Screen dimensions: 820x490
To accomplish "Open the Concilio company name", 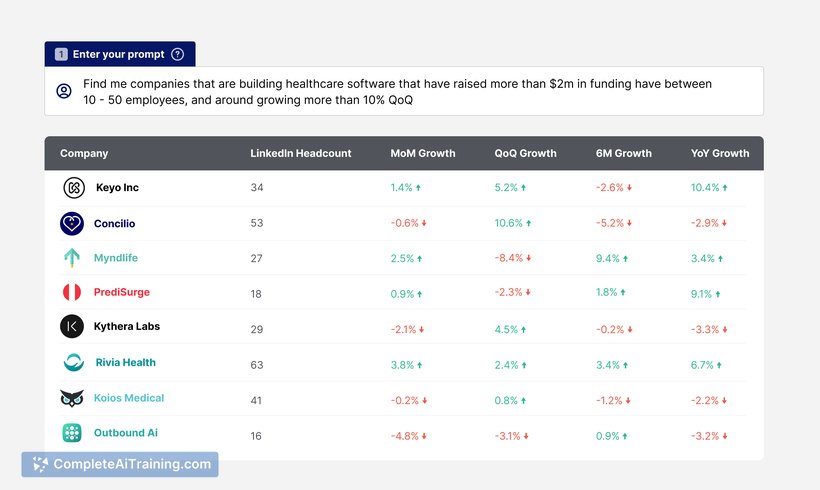I will [x=115, y=223].
